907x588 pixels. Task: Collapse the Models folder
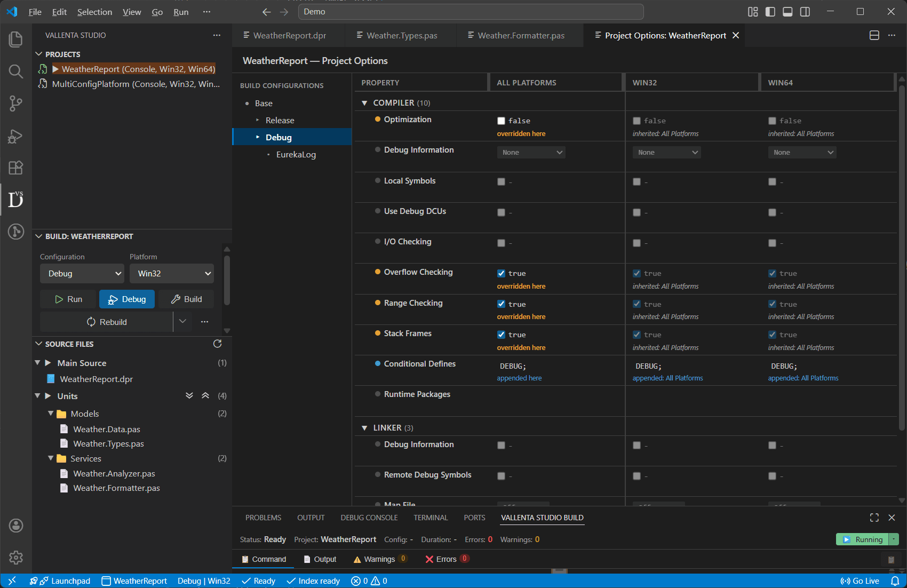pyautogui.click(x=51, y=414)
